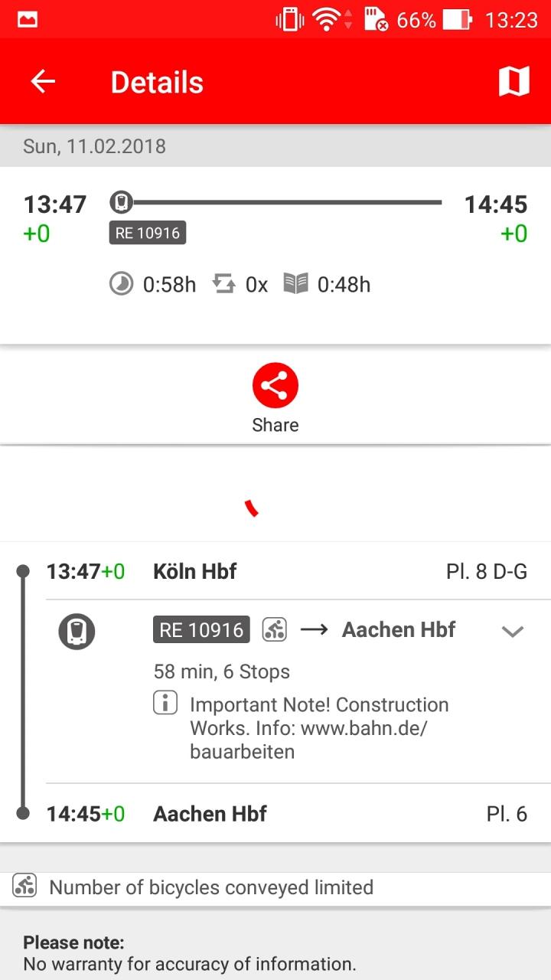Tap the train icon on journey overview bar
Image resolution: width=551 pixels, height=980 pixels.
[x=121, y=203]
